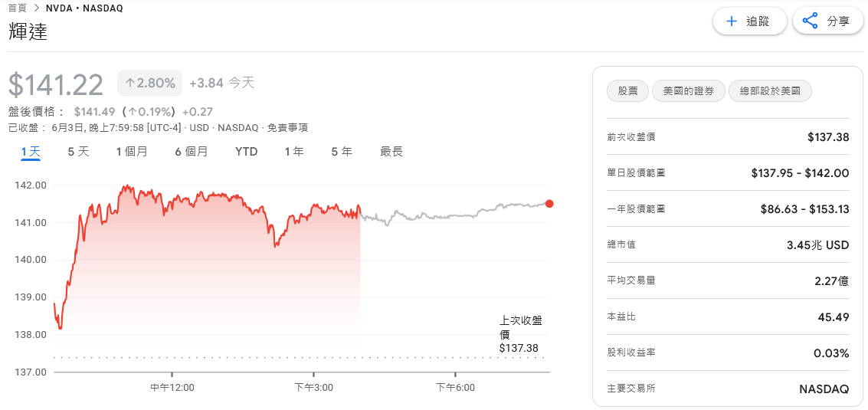Image resolution: width=868 pixels, height=410 pixels.
Task: Select the YTD range tab
Action: pyautogui.click(x=247, y=152)
